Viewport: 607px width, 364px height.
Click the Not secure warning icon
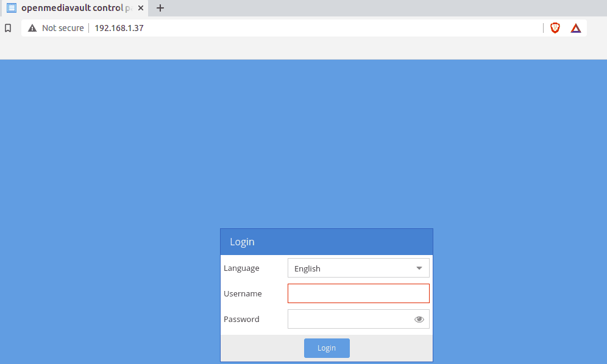click(32, 28)
